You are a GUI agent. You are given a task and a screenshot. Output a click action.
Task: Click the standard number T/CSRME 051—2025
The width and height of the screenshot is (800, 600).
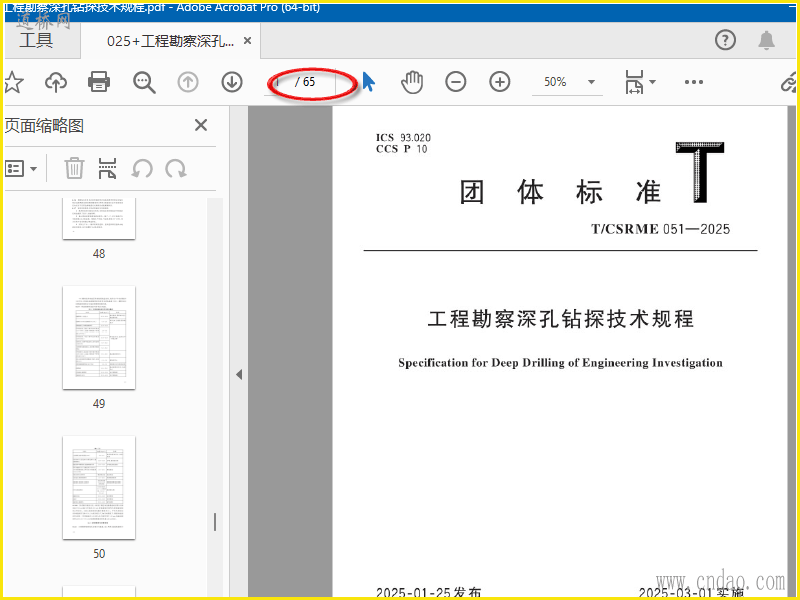(x=660, y=229)
